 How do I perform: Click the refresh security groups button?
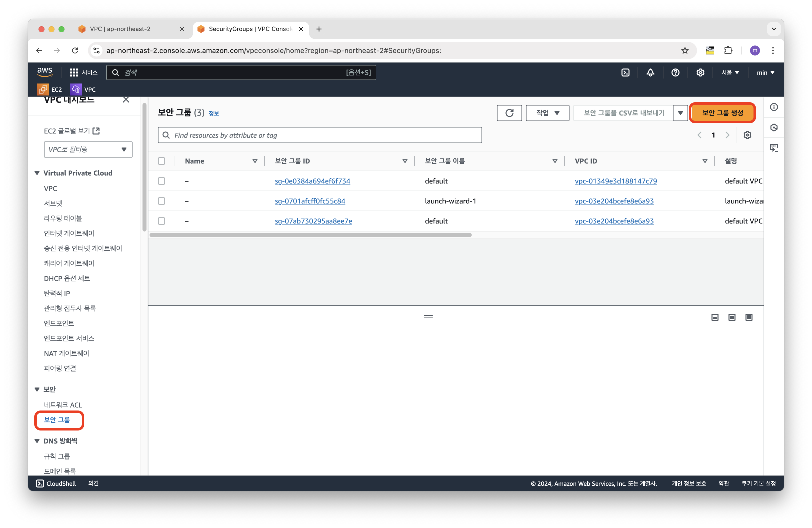[x=509, y=113]
